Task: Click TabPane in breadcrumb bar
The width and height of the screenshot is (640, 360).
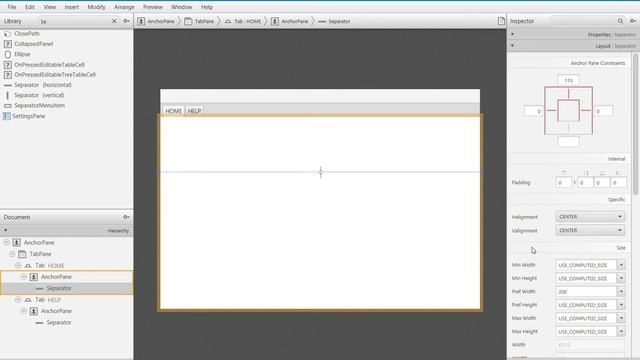Action: tap(200, 21)
